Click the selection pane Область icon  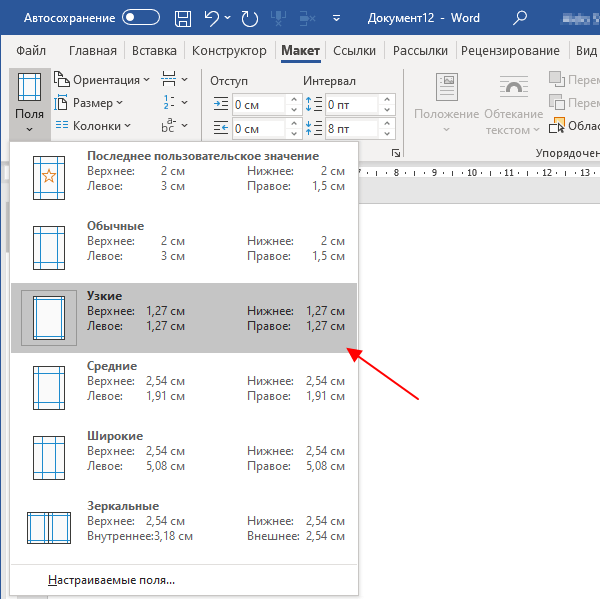click(x=557, y=126)
